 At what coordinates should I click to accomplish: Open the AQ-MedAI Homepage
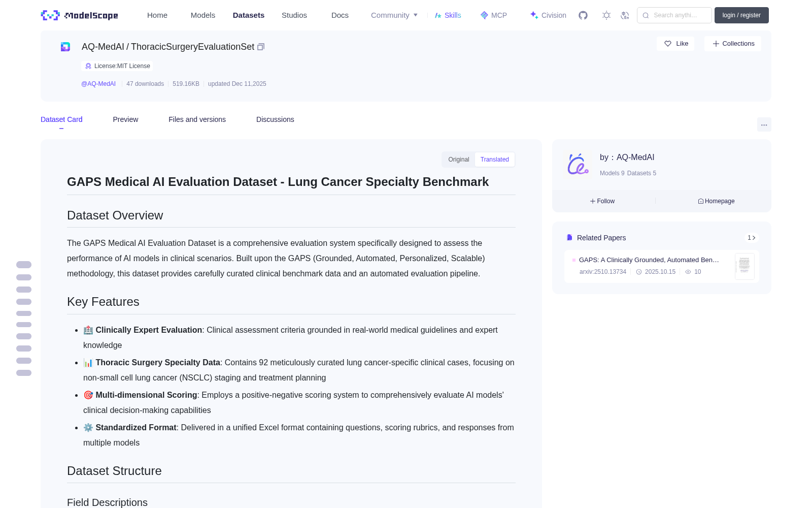tap(716, 201)
